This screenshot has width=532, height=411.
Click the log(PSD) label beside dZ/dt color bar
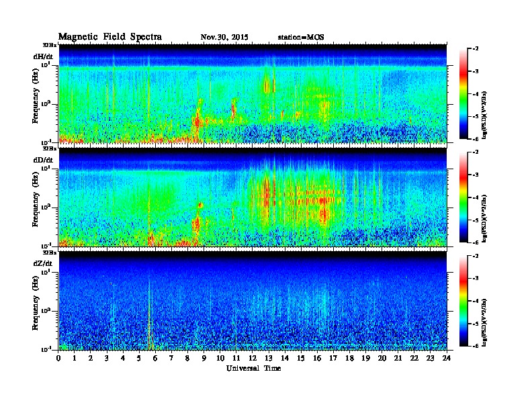click(485, 322)
